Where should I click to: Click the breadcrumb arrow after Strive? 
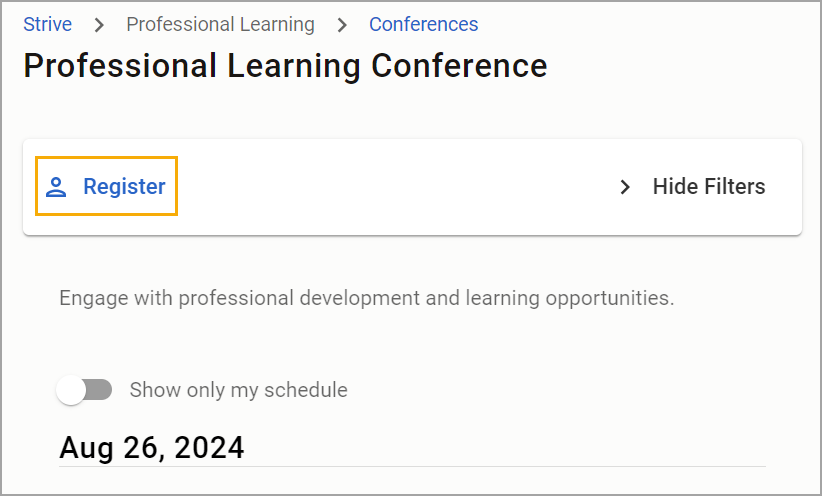coord(99,25)
